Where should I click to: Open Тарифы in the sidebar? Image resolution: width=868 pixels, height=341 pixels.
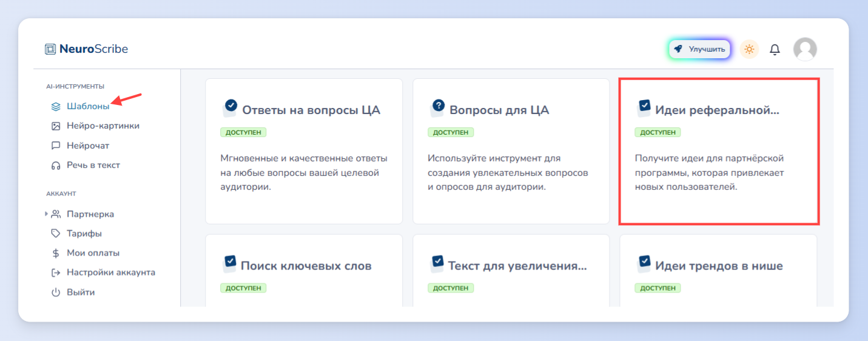(84, 234)
